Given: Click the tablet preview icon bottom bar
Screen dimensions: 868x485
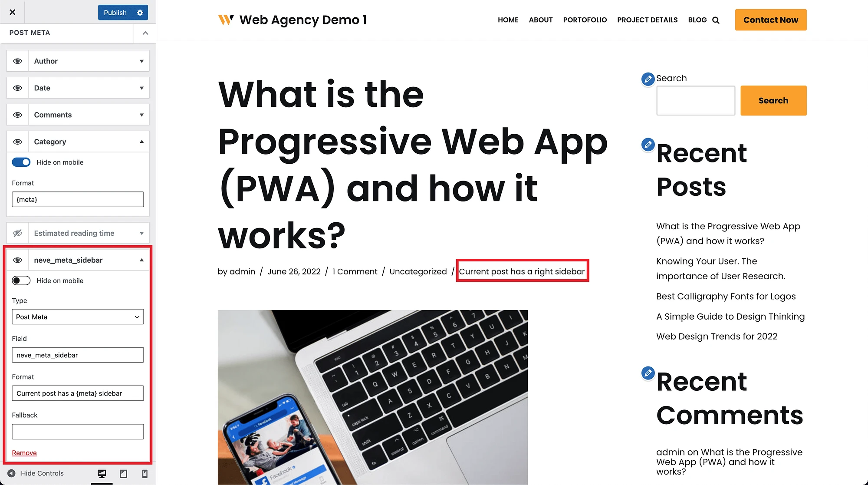Looking at the screenshot, I should (x=123, y=474).
